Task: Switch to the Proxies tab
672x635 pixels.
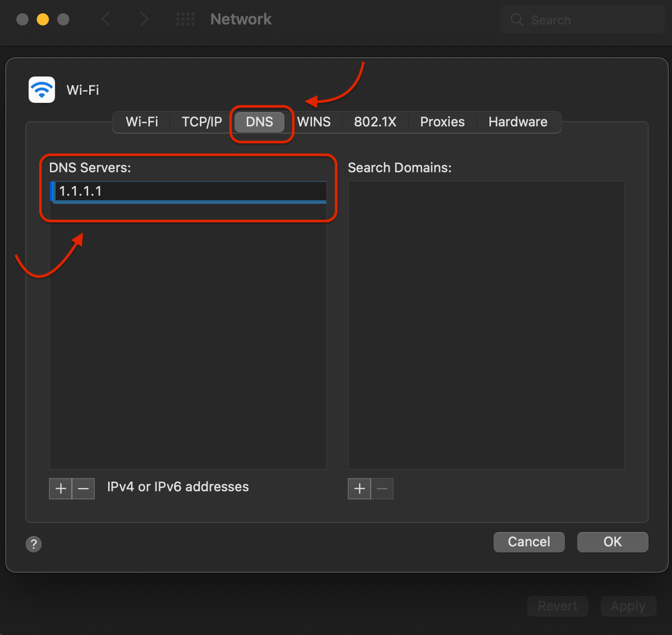Action: click(x=443, y=122)
